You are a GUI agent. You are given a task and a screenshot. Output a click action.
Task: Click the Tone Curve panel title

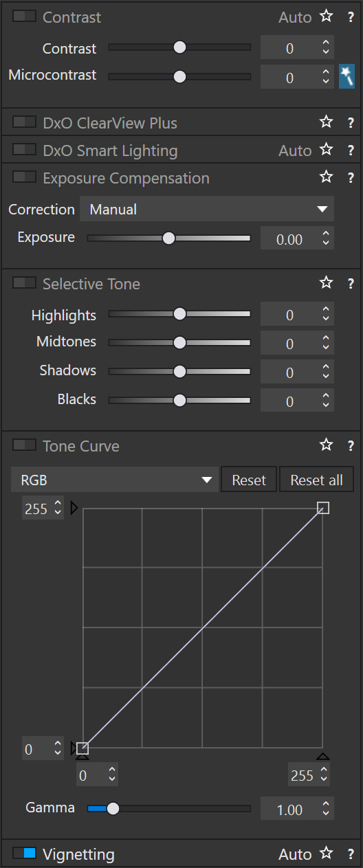(81, 446)
